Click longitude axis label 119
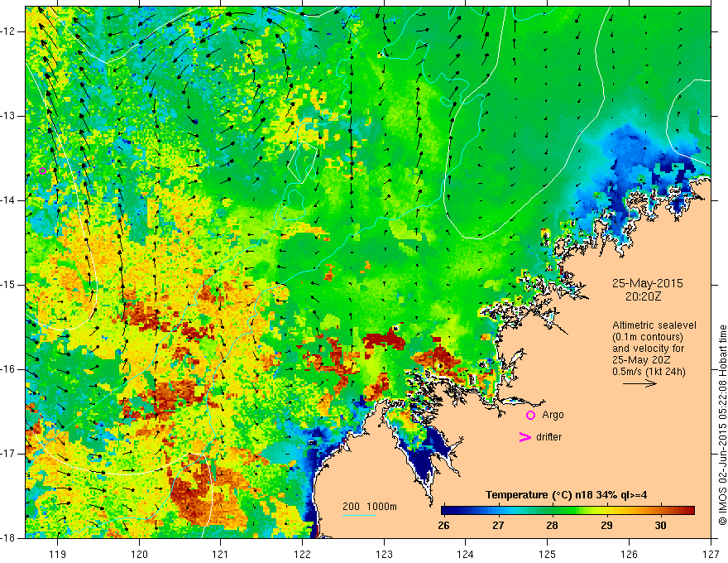Image resolution: width=728 pixels, height=563 pixels. [x=58, y=554]
